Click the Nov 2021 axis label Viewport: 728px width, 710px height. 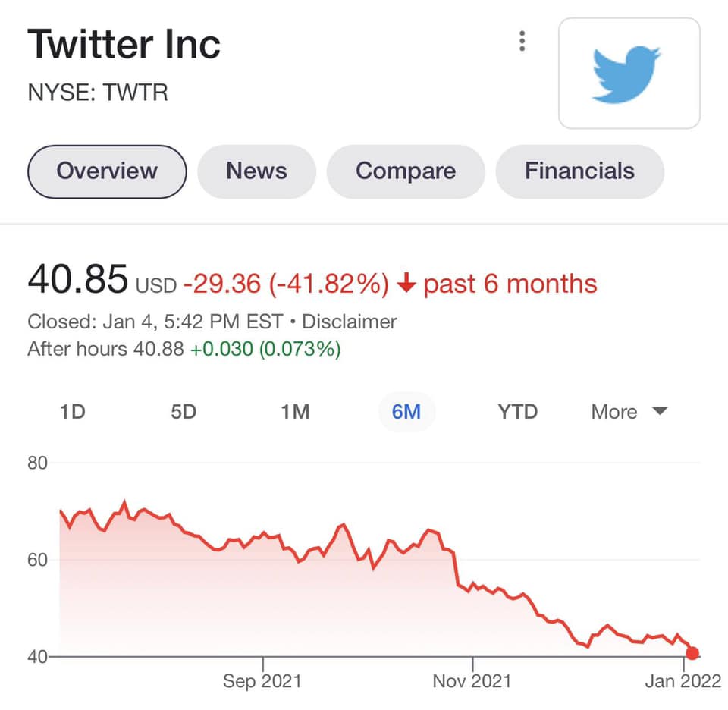[x=472, y=680]
